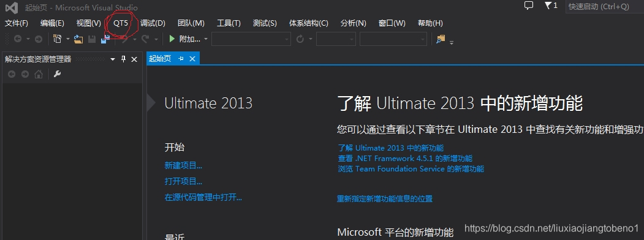Click the main toolbar navigate backward icon
644x240 pixels.
(18, 39)
